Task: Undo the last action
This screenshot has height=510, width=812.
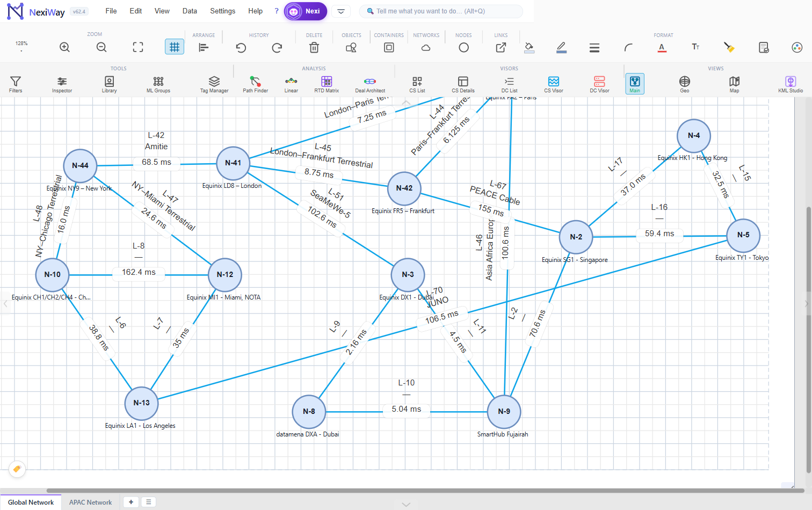Action: (x=241, y=47)
